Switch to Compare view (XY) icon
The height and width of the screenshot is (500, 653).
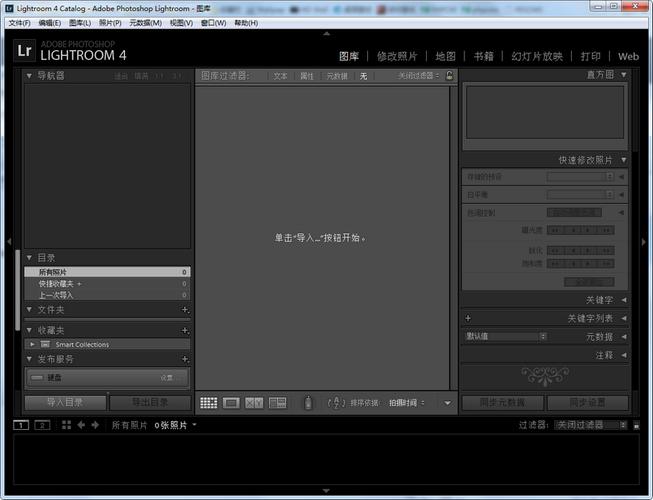pos(254,403)
